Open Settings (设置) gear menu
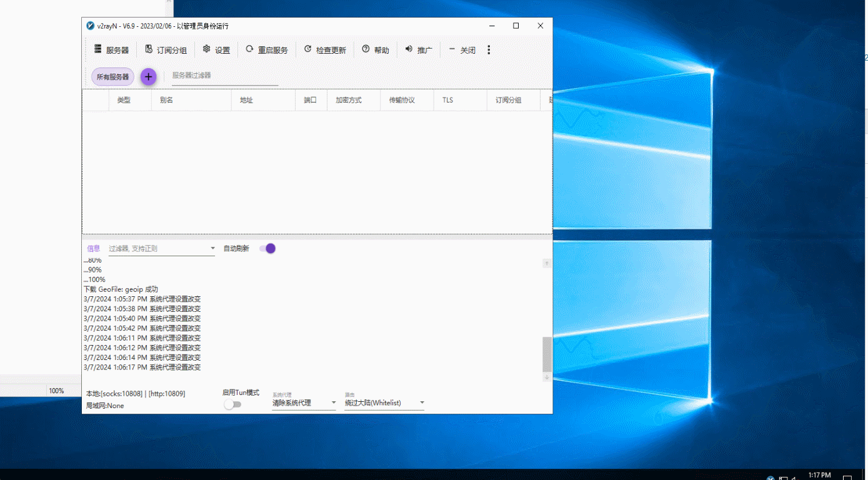This screenshot has height=480, width=868. point(207,49)
